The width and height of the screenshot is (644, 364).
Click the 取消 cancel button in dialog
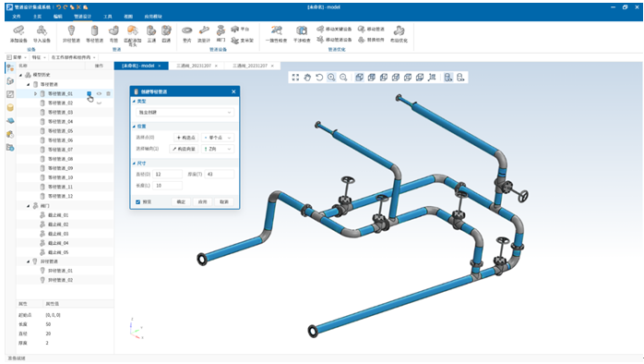(224, 202)
